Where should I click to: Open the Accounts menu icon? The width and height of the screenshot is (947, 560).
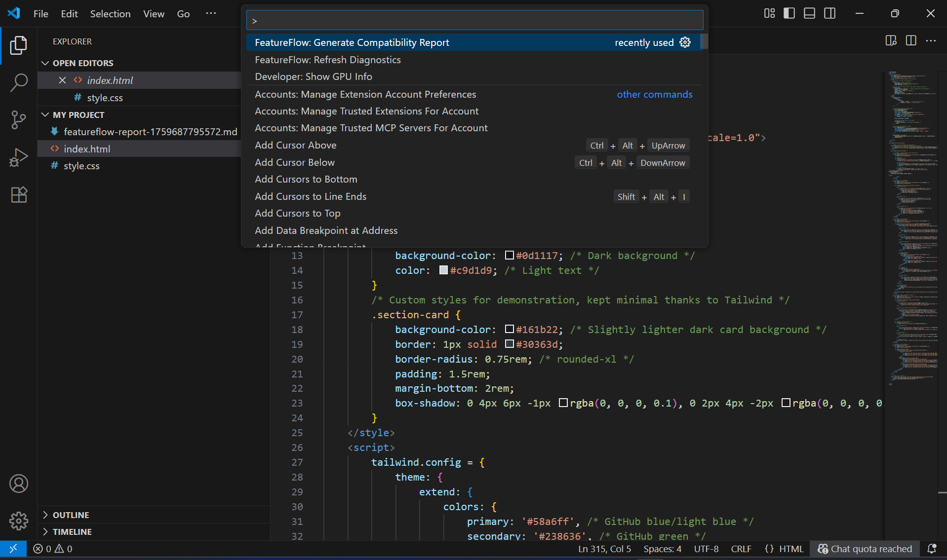click(19, 484)
